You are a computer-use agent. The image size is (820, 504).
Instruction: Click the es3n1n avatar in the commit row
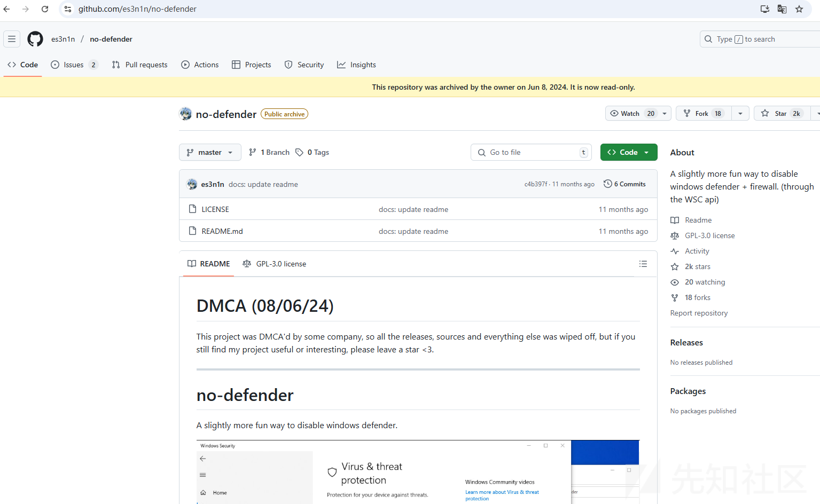[x=192, y=184]
